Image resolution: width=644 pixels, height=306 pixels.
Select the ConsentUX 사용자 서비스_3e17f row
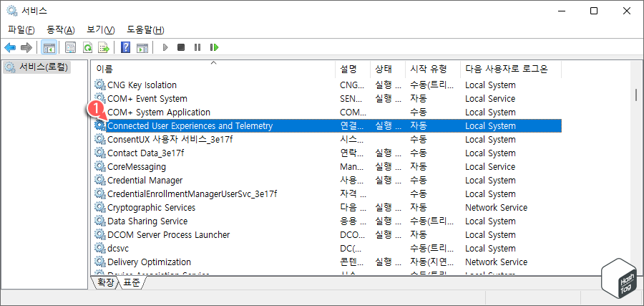[x=328, y=140]
